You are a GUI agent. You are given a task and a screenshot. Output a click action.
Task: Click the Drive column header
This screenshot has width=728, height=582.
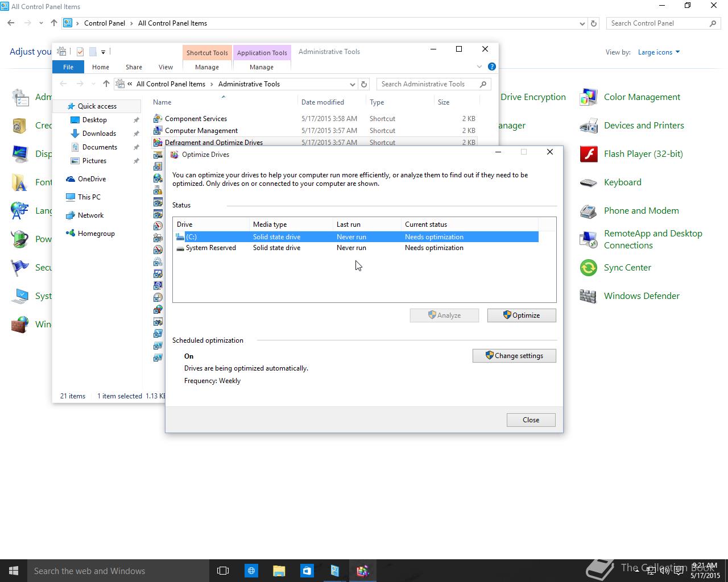(x=212, y=225)
